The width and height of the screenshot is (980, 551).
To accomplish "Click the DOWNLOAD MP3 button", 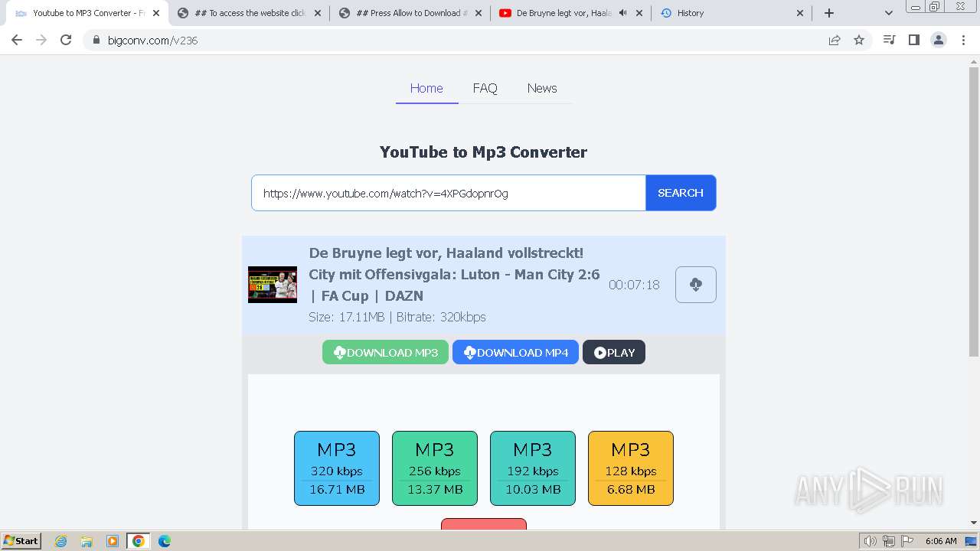I will coord(385,352).
